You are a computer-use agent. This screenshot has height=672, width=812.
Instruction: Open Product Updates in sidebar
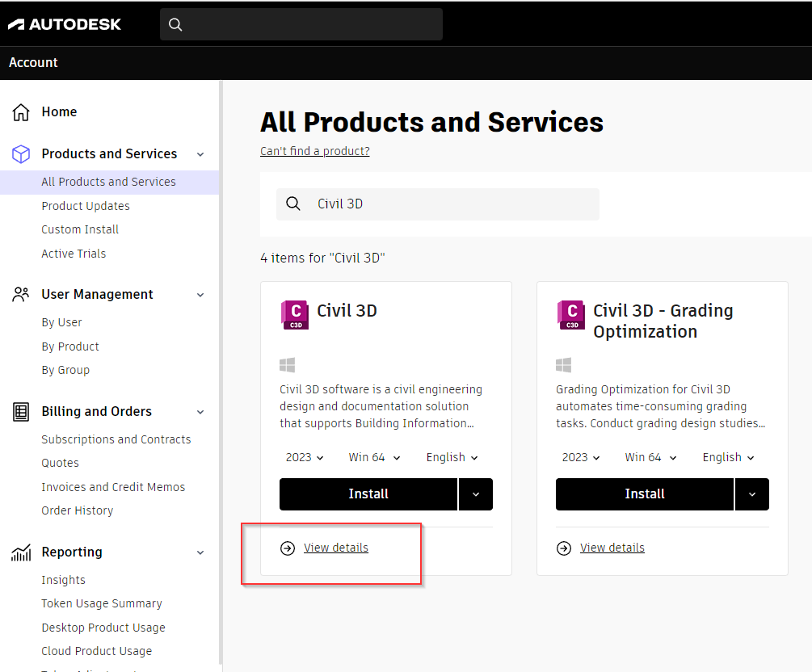click(x=86, y=206)
